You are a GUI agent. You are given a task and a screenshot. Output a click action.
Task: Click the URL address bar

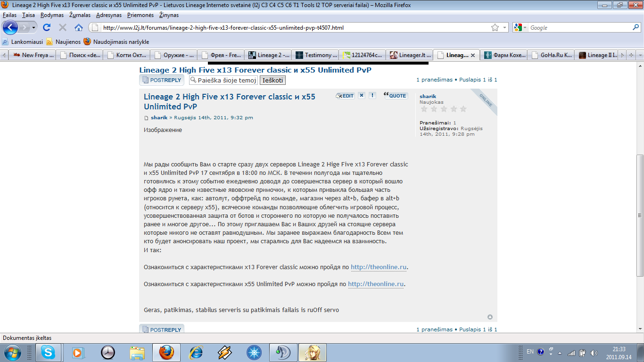296,27
